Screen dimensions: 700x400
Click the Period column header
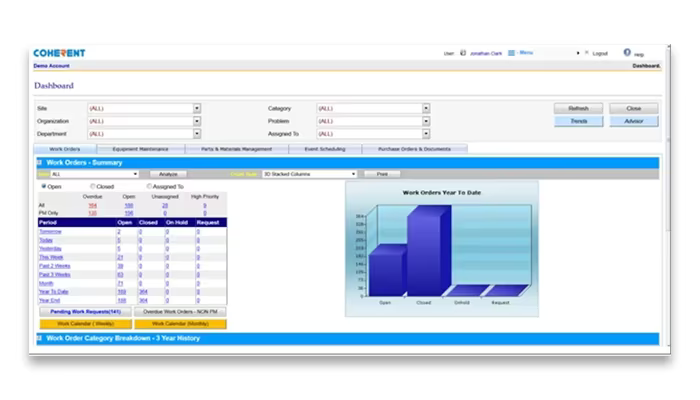pos(48,222)
